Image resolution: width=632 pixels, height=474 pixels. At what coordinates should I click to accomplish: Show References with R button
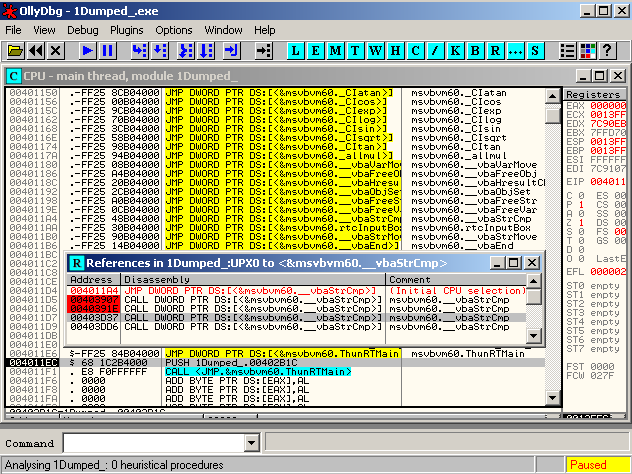click(495, 51)
